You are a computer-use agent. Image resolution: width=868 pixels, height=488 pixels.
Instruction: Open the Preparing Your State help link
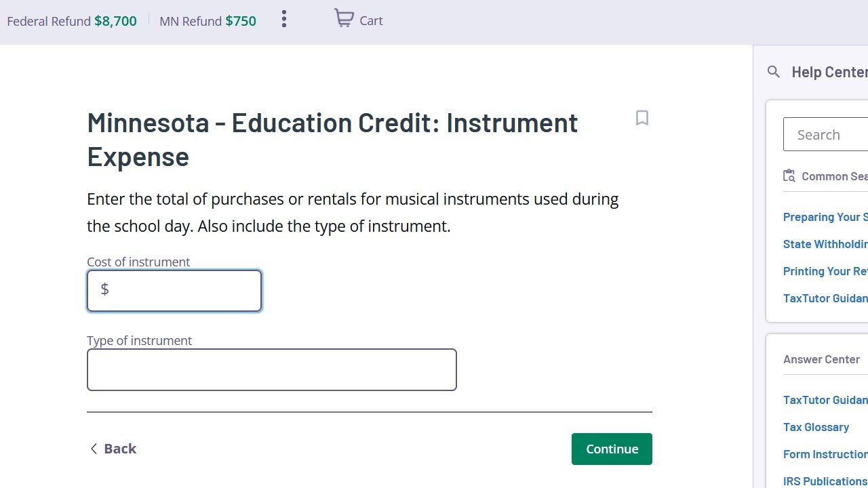pos(825,217)
